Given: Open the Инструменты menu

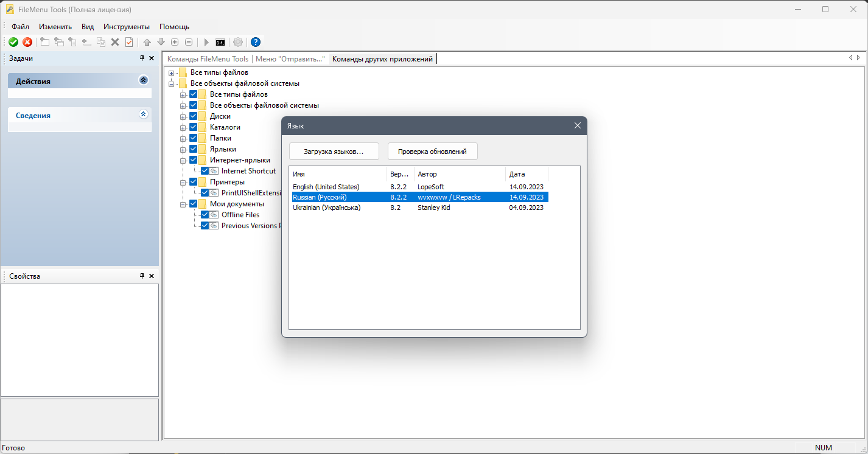Looking at the screenshot, I should [x=127, y=27].
